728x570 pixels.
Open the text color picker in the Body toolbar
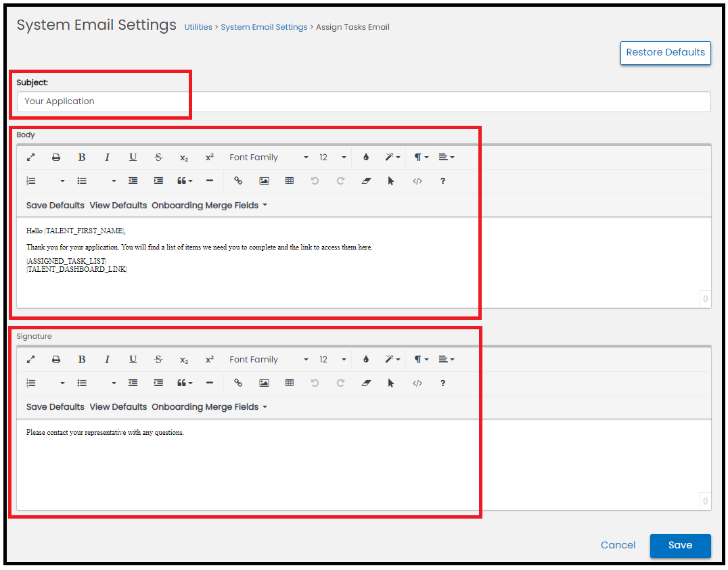click(x=365, y=157)
